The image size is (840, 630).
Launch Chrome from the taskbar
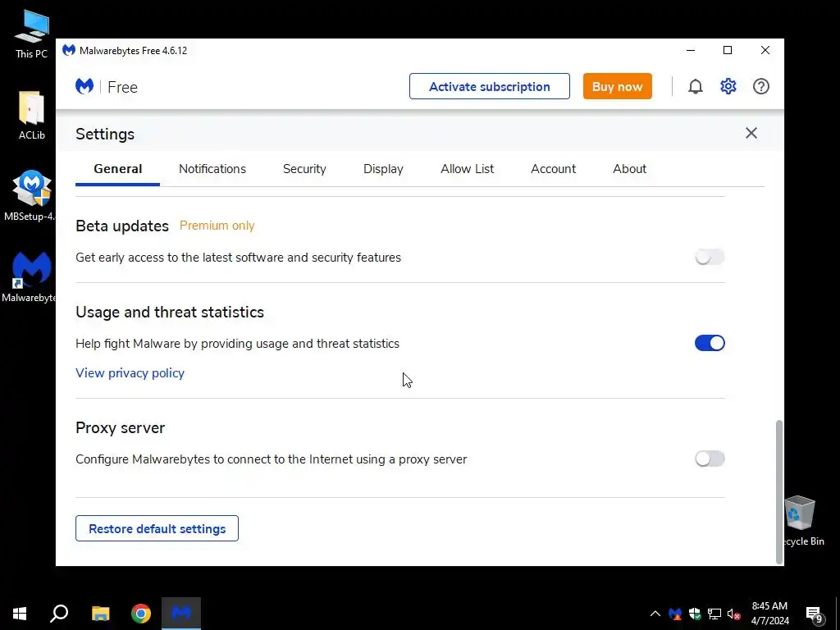141,614
